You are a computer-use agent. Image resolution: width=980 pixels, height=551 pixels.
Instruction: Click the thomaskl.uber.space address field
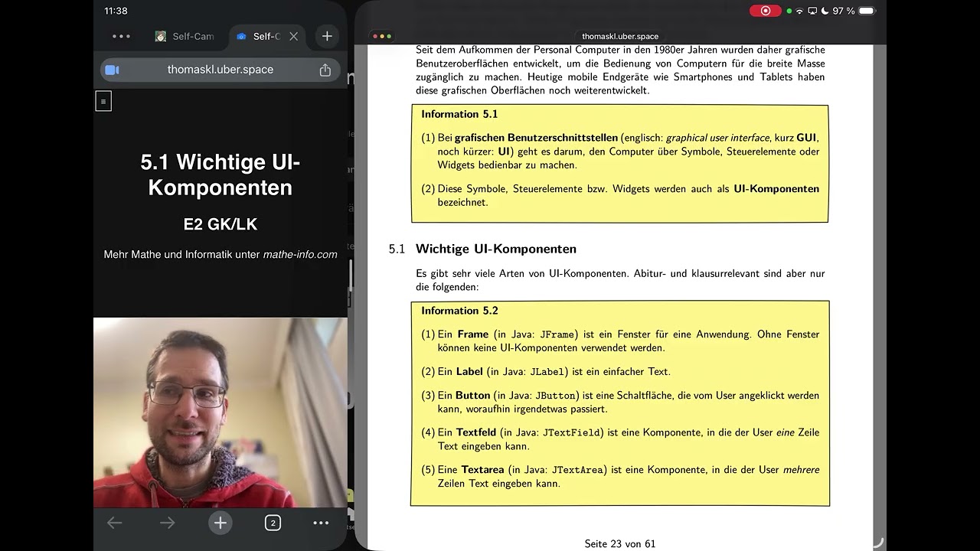220,70
